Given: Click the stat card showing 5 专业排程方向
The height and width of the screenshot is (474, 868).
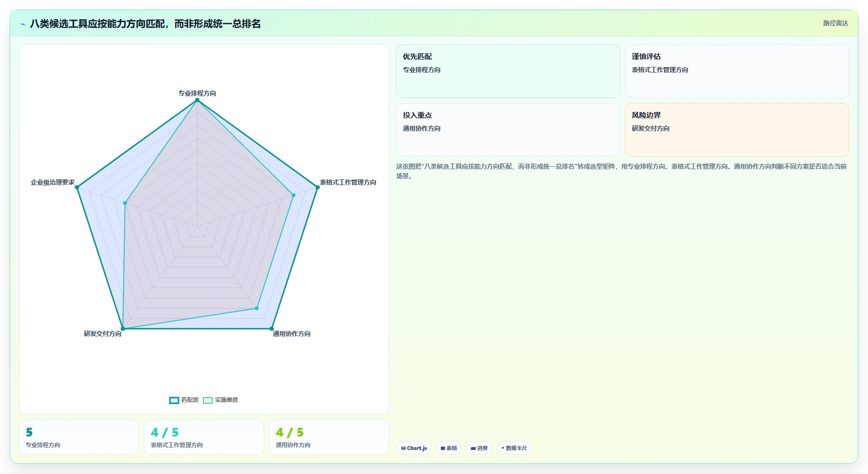Looking at the screenshot, I should coord(79,437).
